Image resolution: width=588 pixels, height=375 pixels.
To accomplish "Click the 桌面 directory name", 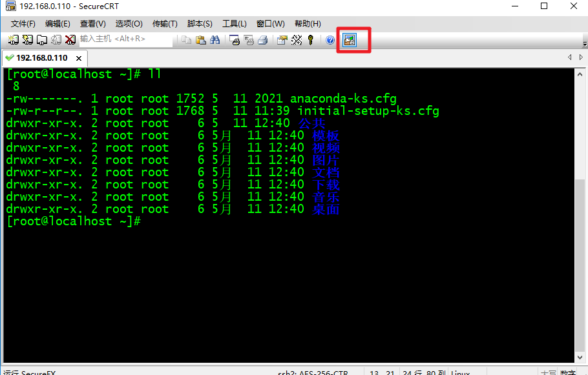I will tap(326, 209).
